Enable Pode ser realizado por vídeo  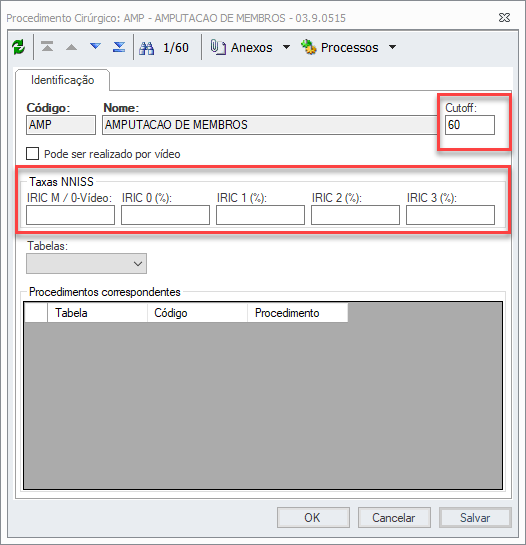(32, 154)
